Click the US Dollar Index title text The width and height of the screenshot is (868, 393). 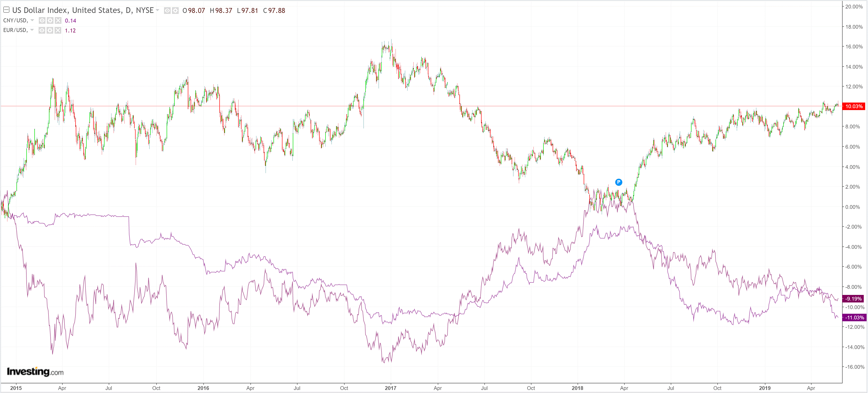(83, 10)
